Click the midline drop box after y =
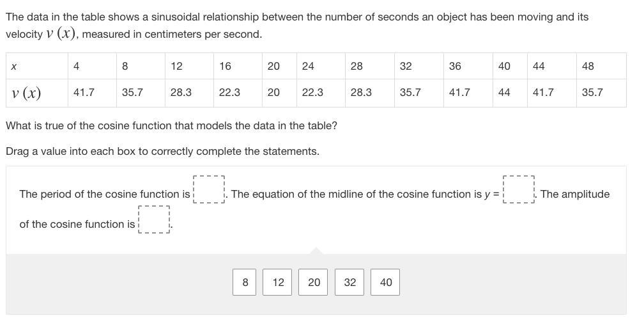 click(518, 190)
